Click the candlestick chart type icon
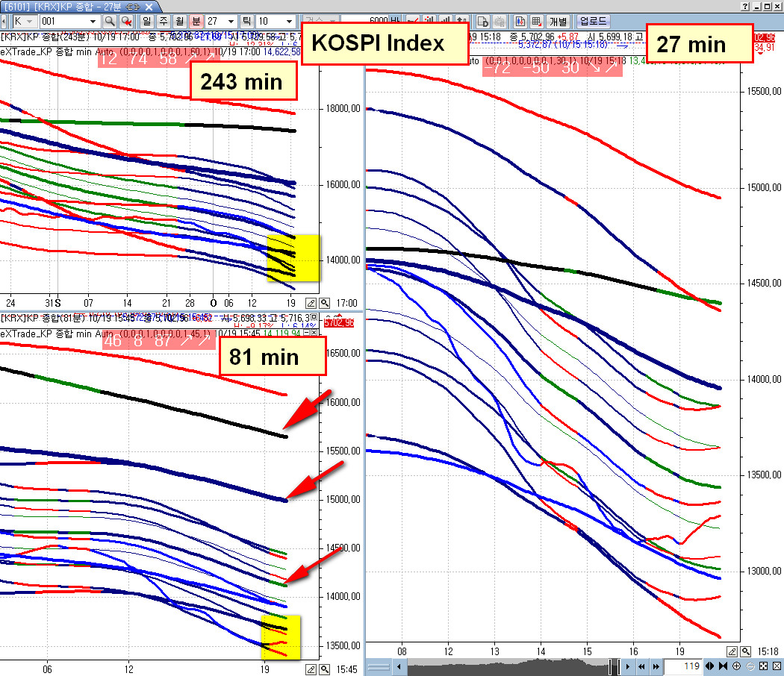This screenshot has height=676, width=784. (x=520, y=21)
